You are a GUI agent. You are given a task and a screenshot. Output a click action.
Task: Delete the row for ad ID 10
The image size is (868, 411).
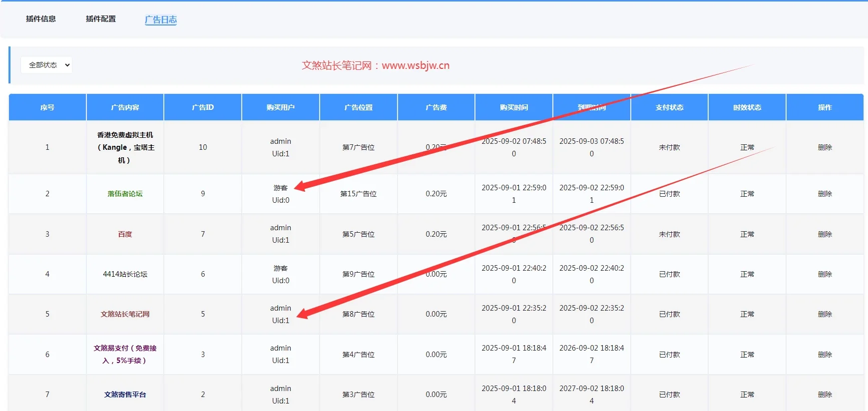pos(825,147)
